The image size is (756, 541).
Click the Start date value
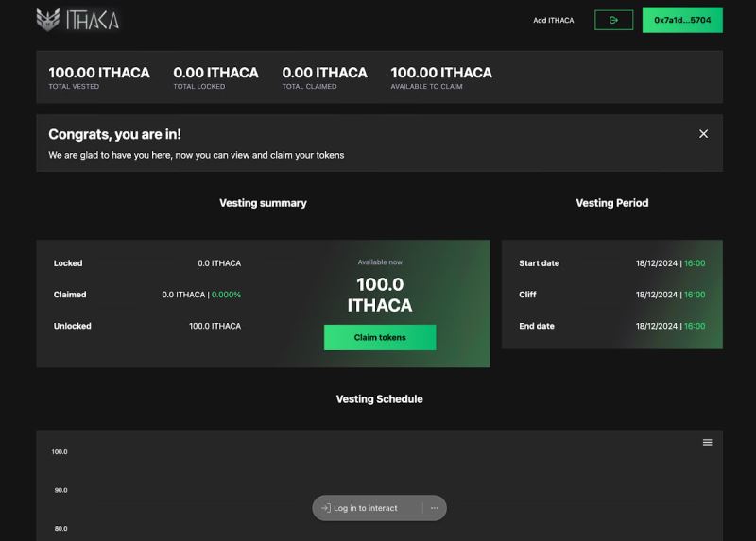[x=670, y=263]
